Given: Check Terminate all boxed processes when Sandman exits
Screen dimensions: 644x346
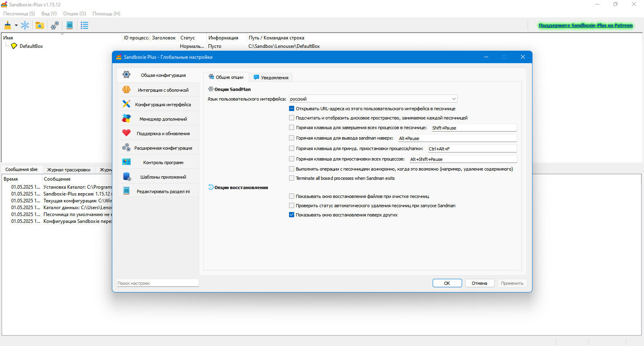Looking at the screenshot, I should tap(291, 178).
